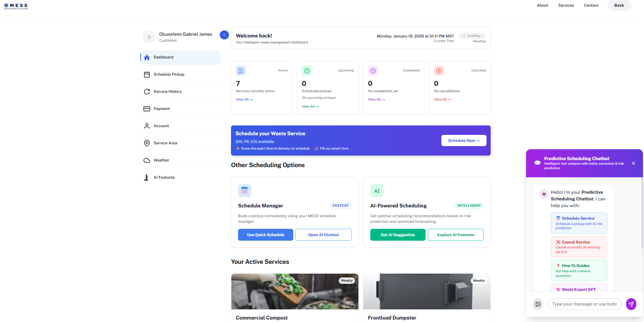Image resolution: width=644 pixels, height=322 pixels.
Task: Open Service History via the refresh icon
Action: 147,91
